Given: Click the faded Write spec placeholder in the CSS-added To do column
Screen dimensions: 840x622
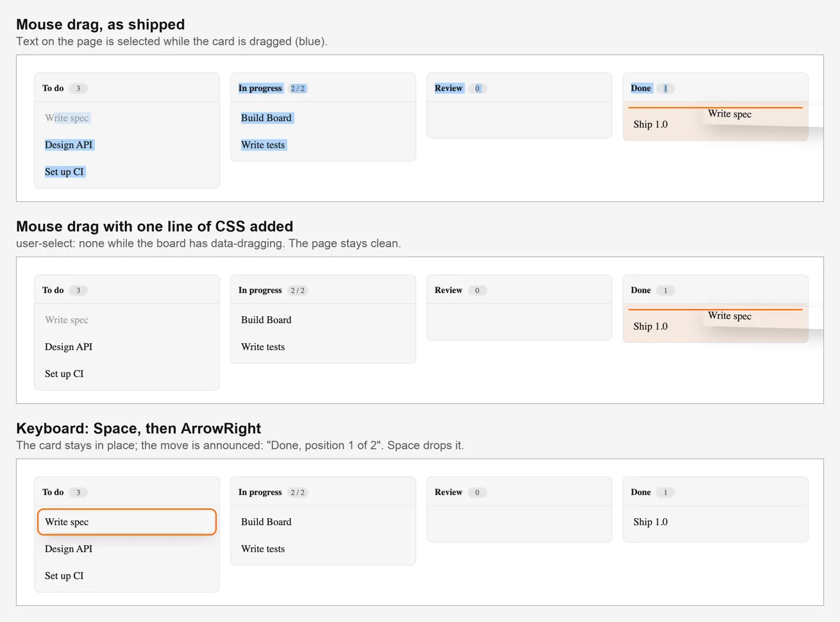Looking at the screenshot, I should coord(127,320).
